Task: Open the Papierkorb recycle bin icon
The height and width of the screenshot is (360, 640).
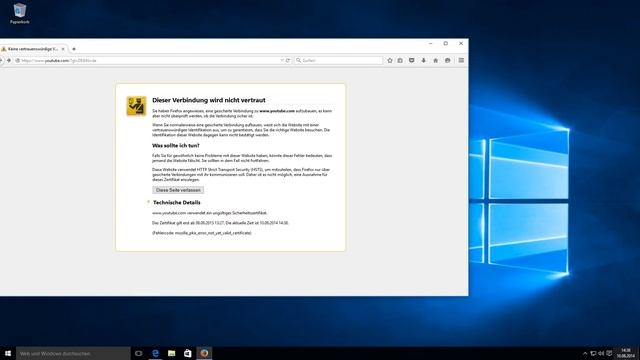Action: pyautogui.click(x=20, y=13)
